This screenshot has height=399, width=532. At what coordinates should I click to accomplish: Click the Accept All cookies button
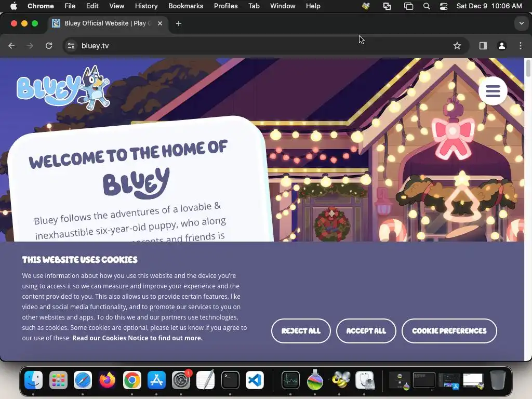click(x=366, y=331)
